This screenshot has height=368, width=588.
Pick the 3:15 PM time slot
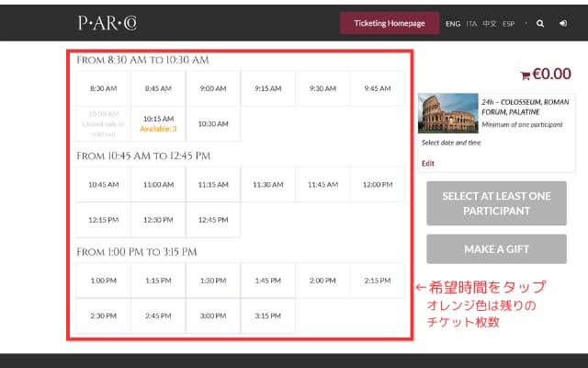[267, 316]
